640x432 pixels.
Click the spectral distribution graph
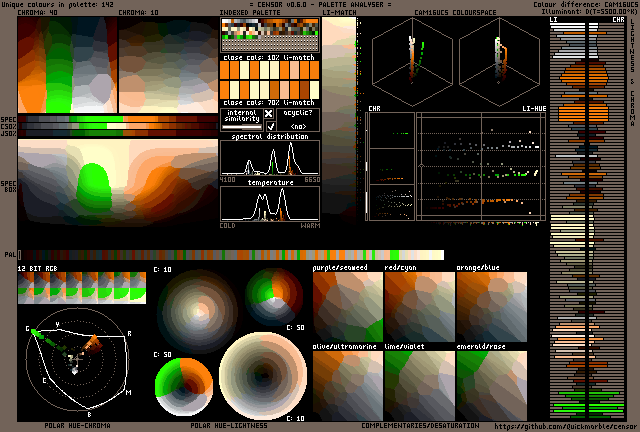point(270,159)
